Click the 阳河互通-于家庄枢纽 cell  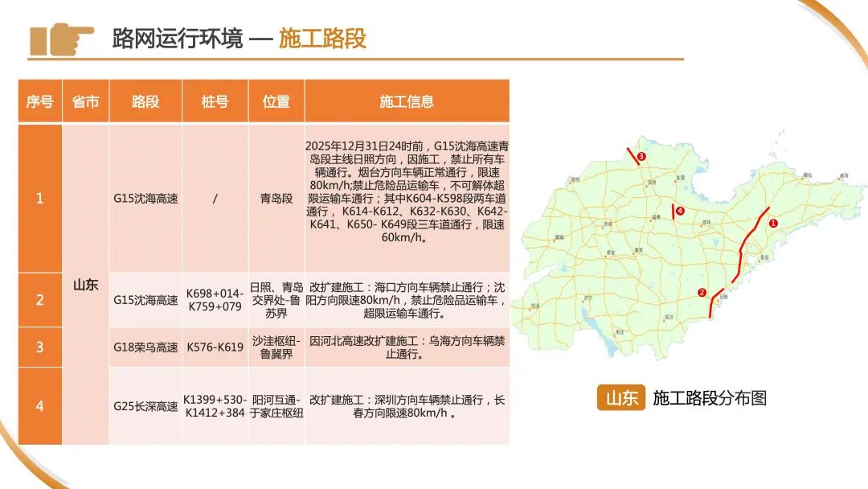tap(276, 406)
